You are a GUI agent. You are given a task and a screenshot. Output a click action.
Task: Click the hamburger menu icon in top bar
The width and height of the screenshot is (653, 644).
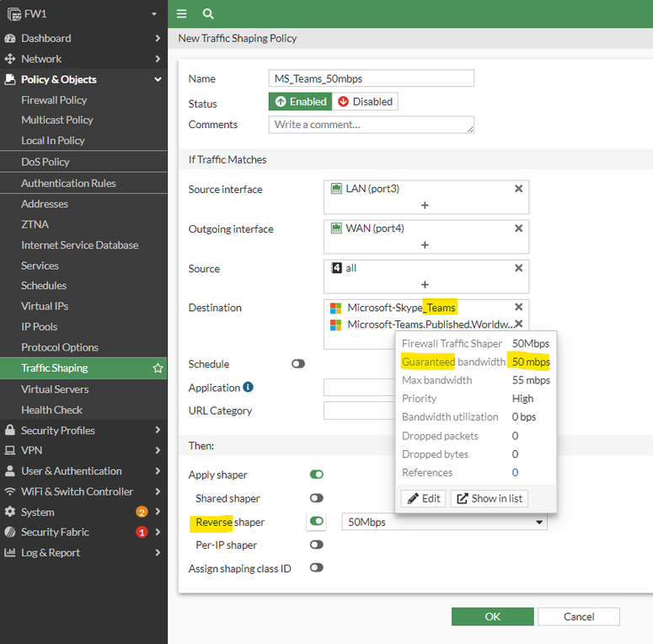182,13
